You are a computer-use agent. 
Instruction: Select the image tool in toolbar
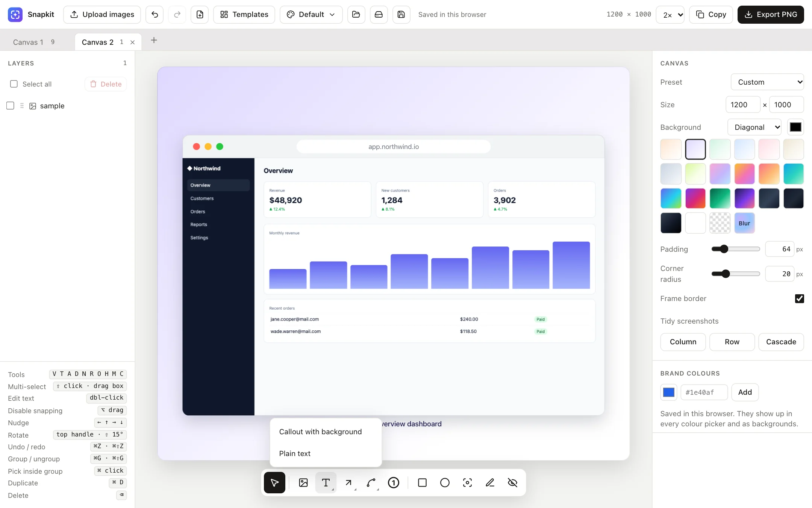303,482
